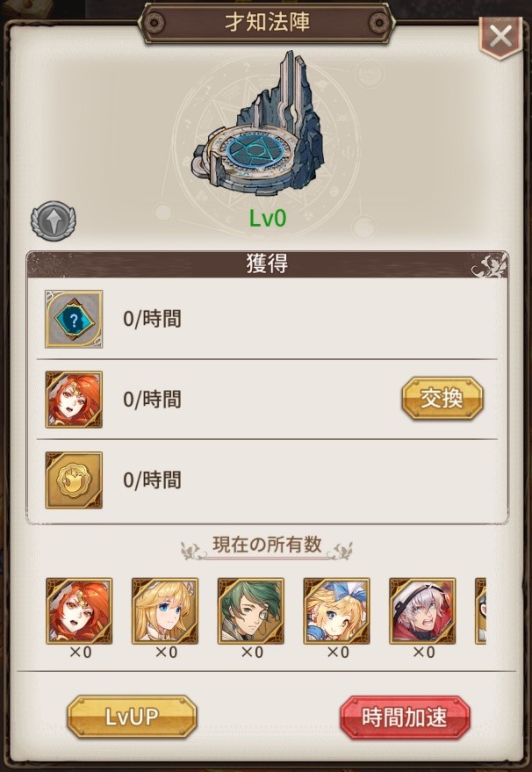The image size is (532, 772).
Task: Select the blue question mark gem icon
Action: click(74, 319)
